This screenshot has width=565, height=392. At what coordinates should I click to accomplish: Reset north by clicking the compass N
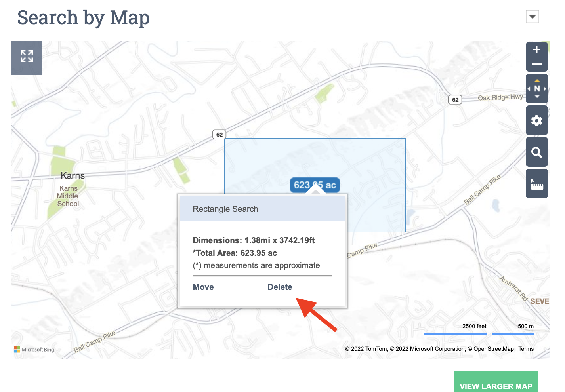pyautogui.click(x=537, y=88)
